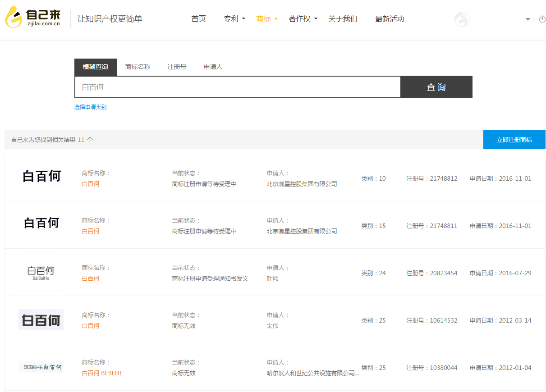This screenshot has height=392, width=546.
Task: Open the 著作权 navigation item
Action: tap(299, 18)
